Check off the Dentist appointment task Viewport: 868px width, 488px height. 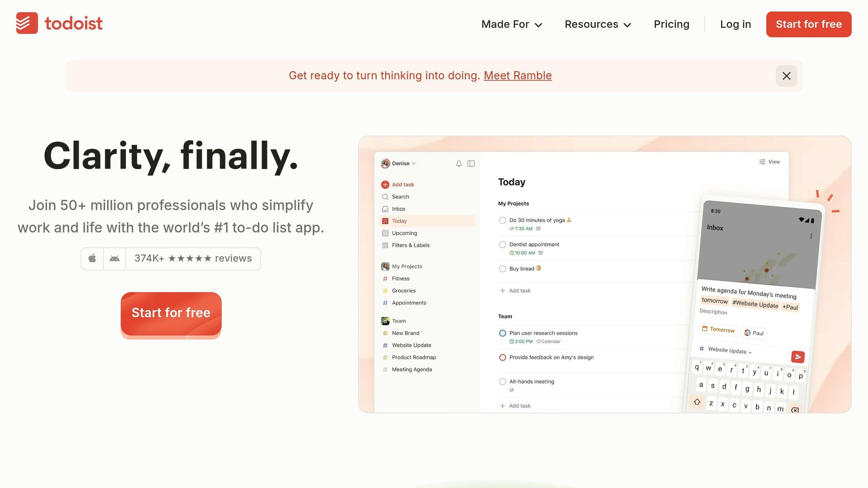(x=502, y=244)
